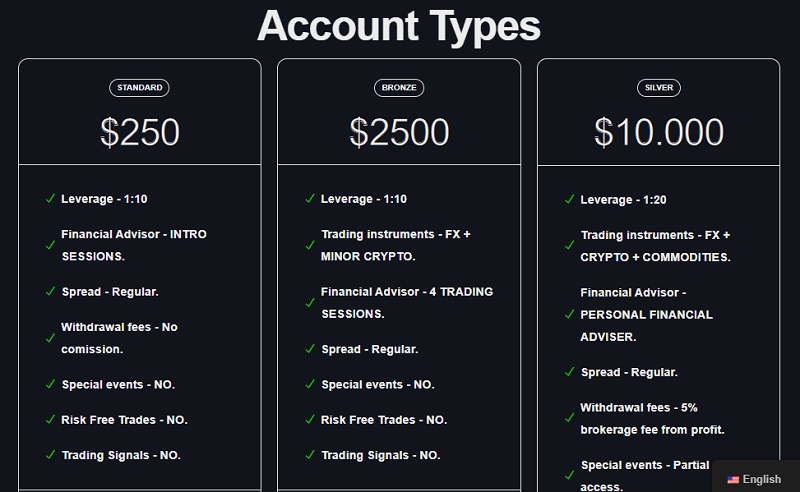This screenshot has height=492, width=800.
Task: Select the BRONZE account badge
Action: 399,88
